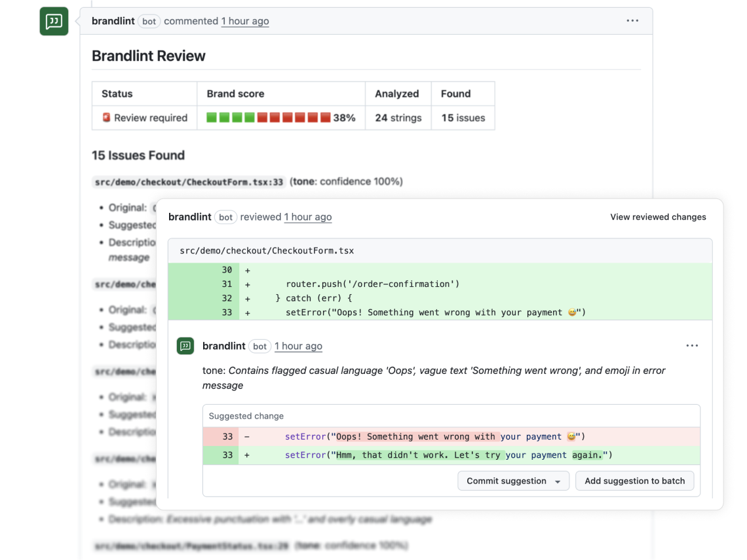Viewport: 747px width, 560px height.
Task: Click the brandlint logo in the review popup
Action: point(185,346)
